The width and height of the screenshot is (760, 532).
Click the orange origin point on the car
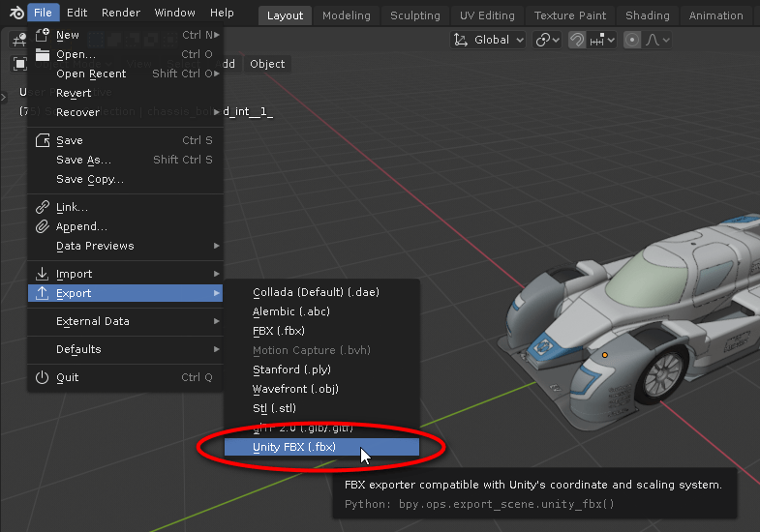[x=604, y=355]
